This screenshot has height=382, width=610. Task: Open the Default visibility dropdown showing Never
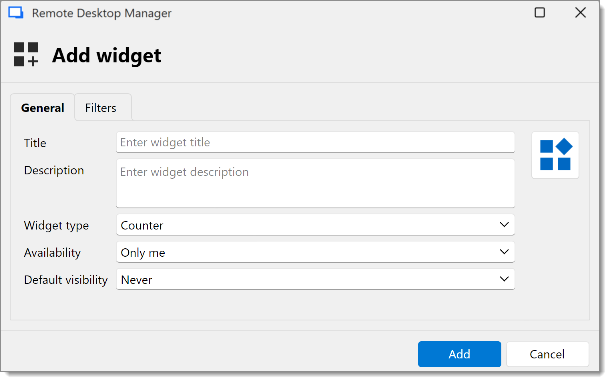point(316,279)
